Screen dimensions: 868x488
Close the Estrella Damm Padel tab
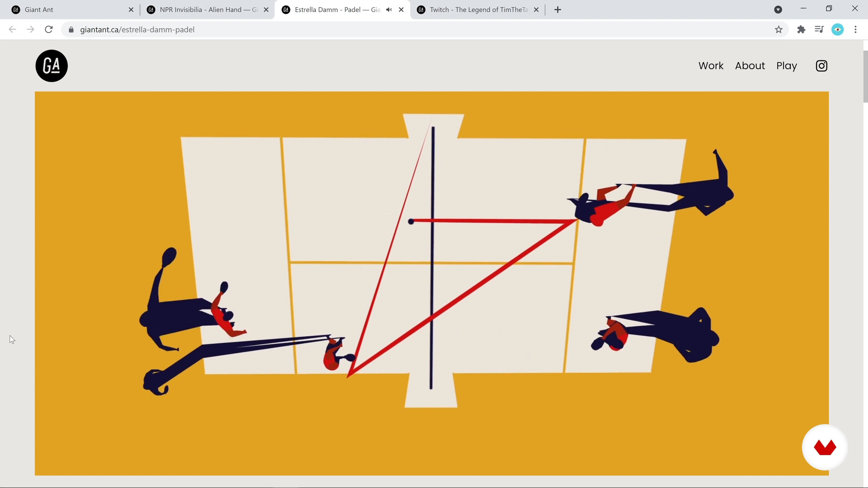point(401,9)
